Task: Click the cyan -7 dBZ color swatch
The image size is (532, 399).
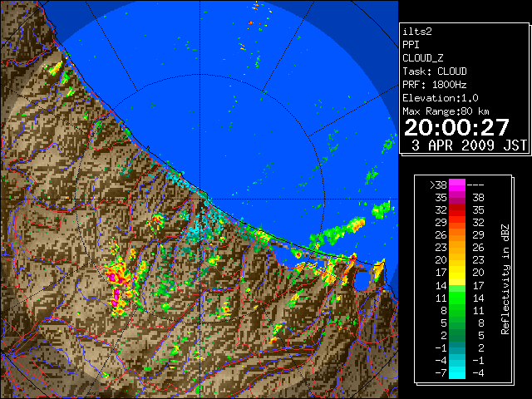Action: 457,372
